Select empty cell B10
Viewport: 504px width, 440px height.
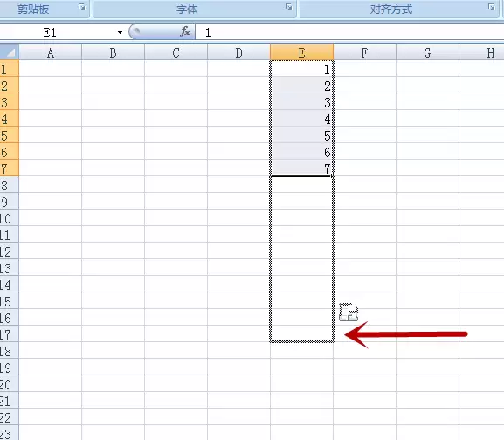113,217
